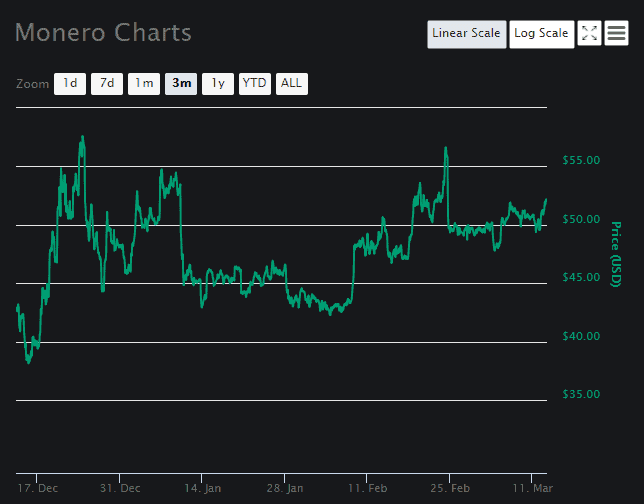
Task: Set zoom range to 1y
Action: (218, 84)
